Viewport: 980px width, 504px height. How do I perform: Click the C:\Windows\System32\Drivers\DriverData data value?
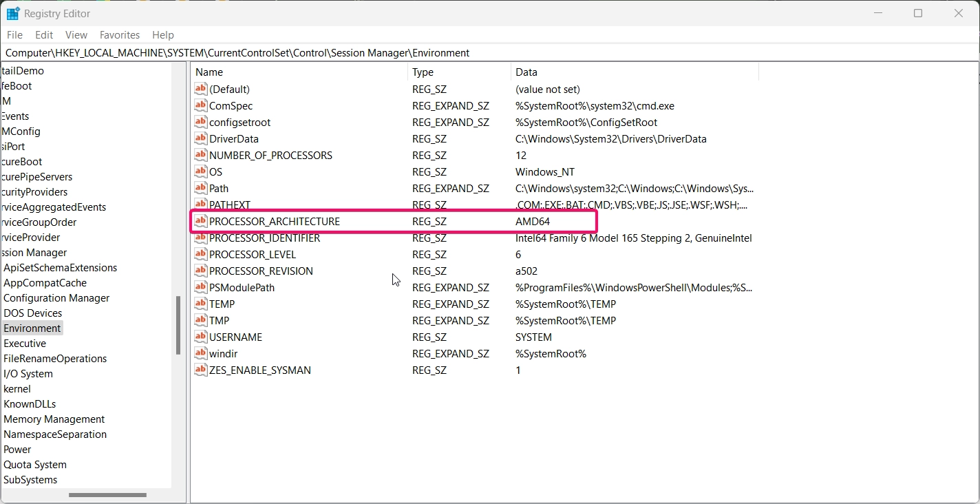coord(611,138)
